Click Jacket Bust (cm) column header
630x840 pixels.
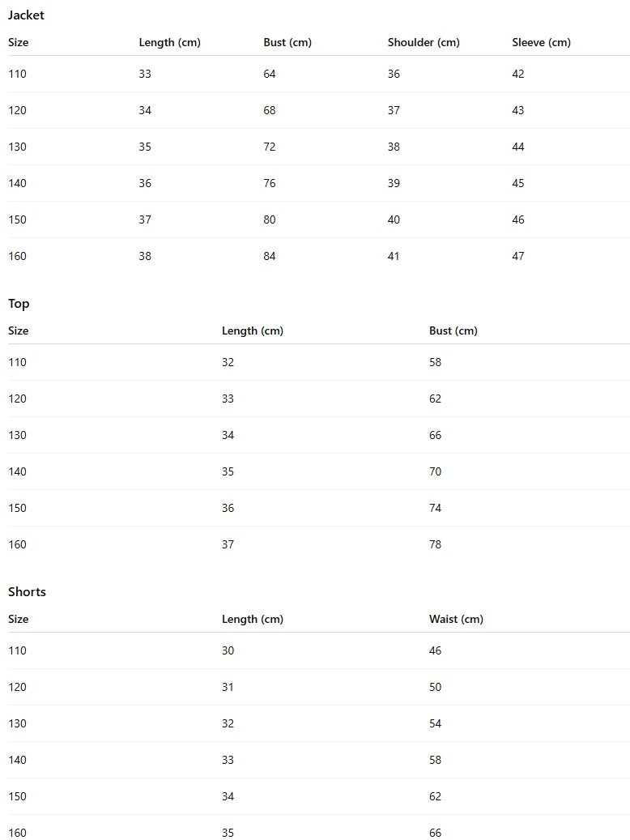[x=287, y=43]
